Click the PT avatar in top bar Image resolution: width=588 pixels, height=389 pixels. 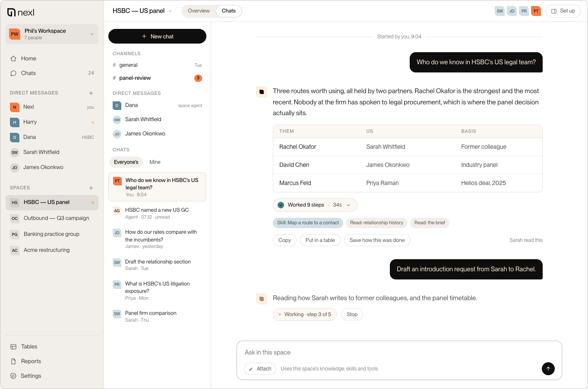pyautogui.click(x=536, y=11)
